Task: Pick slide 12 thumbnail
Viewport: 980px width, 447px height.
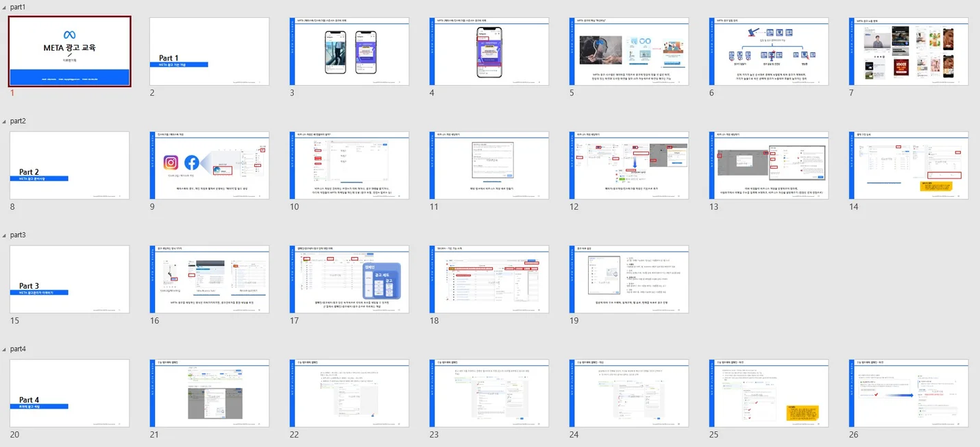Action: pos(628,165)
